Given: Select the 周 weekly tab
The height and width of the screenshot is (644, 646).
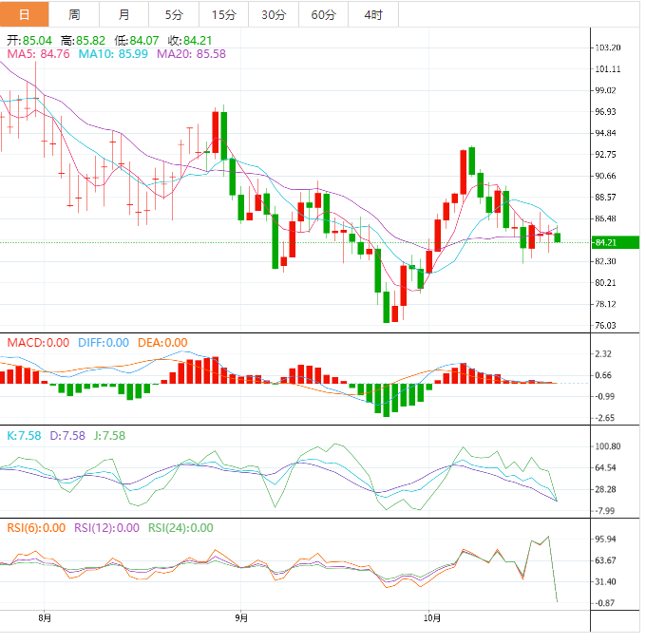Looking at the screenshot, I should click(x=74, y=14).
